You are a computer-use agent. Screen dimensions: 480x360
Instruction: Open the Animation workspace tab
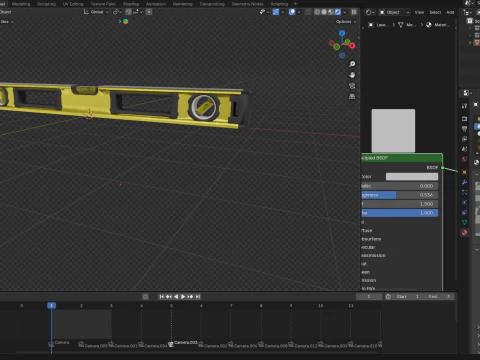pyautogui.click(x=156, y=4)
